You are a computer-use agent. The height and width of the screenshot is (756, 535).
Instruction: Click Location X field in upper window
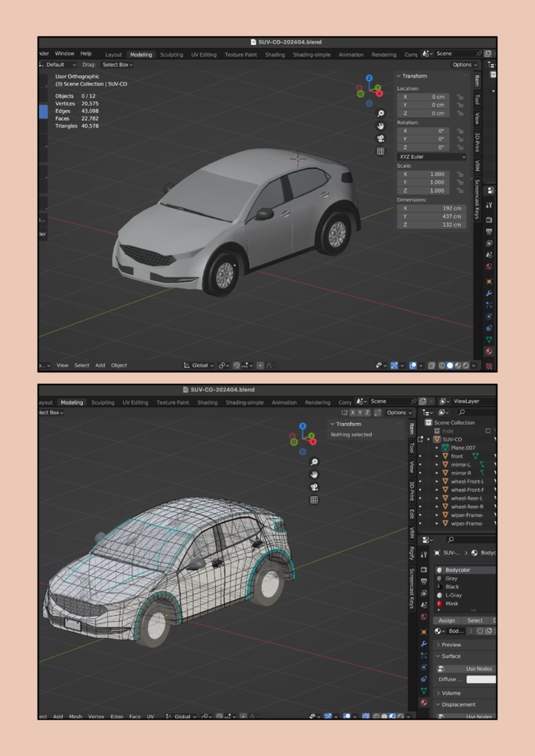(424, 97)
